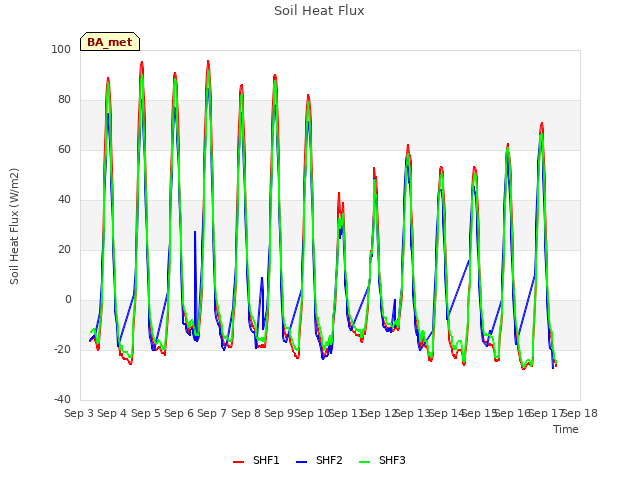Click the y-axis value 60
640x480 pixels.
pos(64,150)
